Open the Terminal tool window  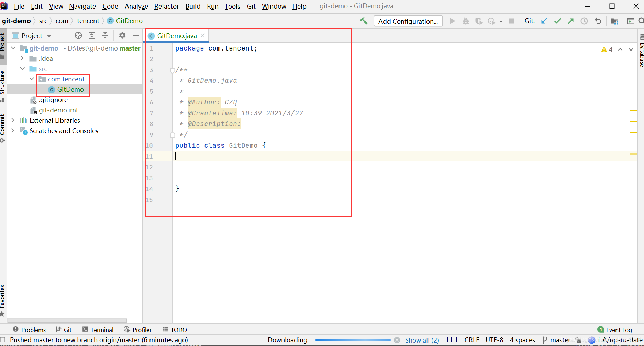point(98,330)
